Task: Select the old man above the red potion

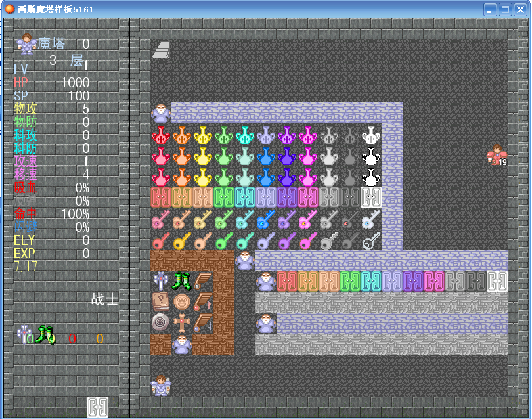Action: pos(161,113)
